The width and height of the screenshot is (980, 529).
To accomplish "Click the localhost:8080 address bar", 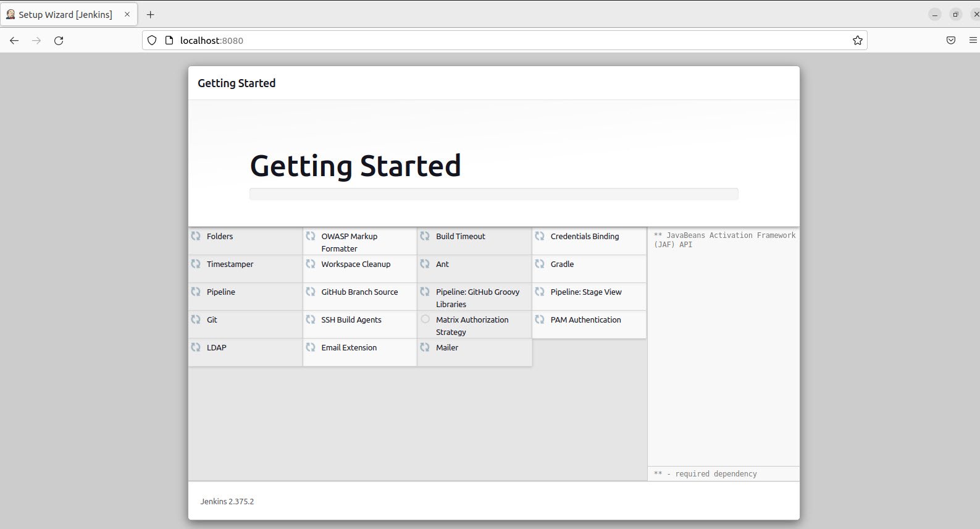I will (x=505, y=41).
